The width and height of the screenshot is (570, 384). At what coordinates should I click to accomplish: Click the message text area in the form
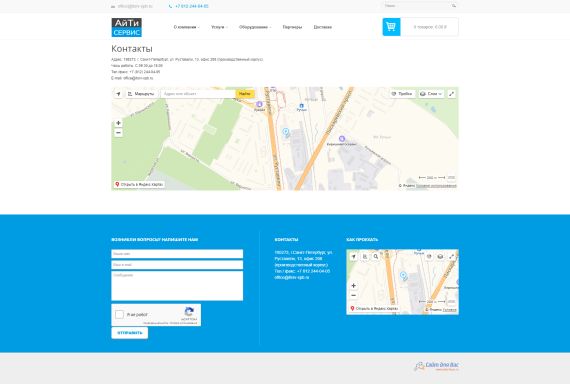coord(177,286)
